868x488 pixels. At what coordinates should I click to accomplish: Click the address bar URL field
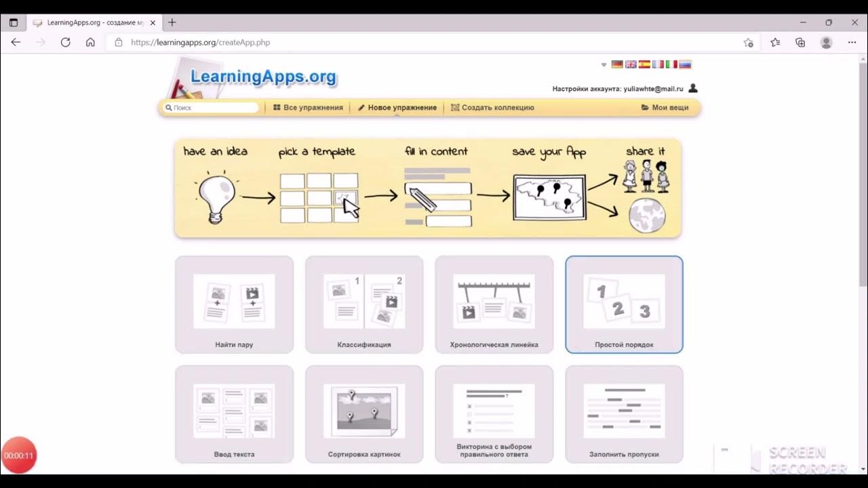tap(434, 42)
